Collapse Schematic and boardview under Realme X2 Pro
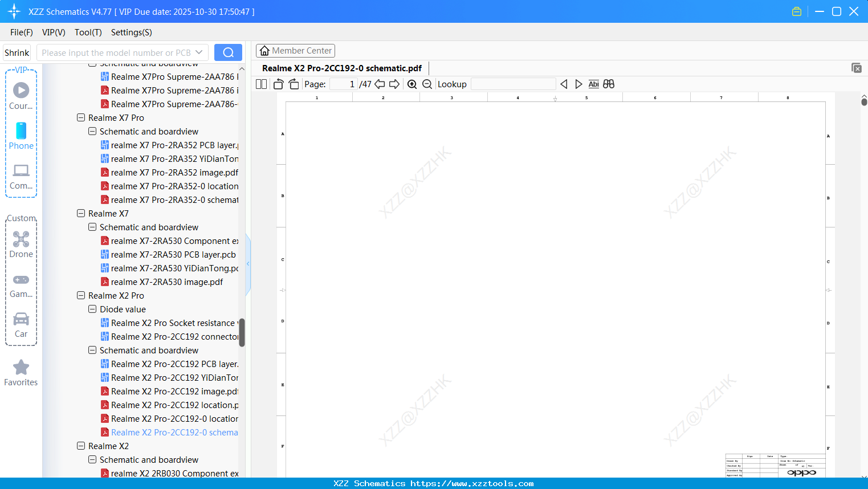This screenshot has height=489, width=868. point(92,351)
